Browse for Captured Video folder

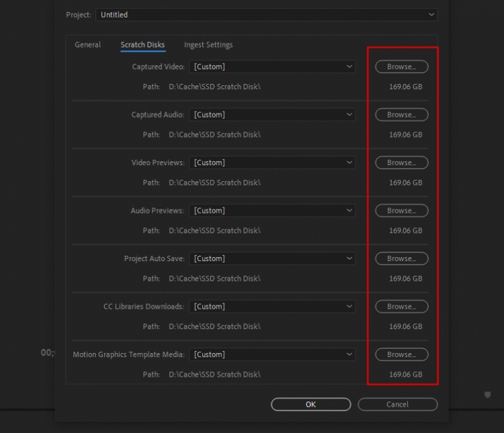click(401, 67)
